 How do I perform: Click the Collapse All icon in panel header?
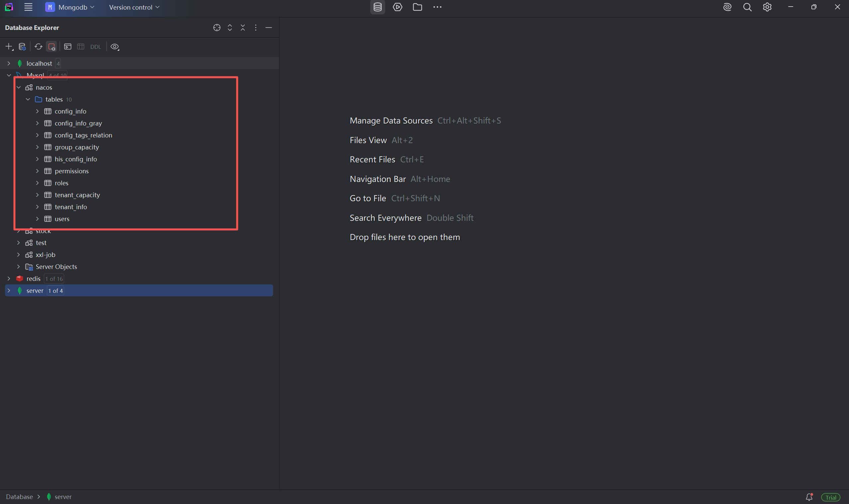click(x=242, y=28)
